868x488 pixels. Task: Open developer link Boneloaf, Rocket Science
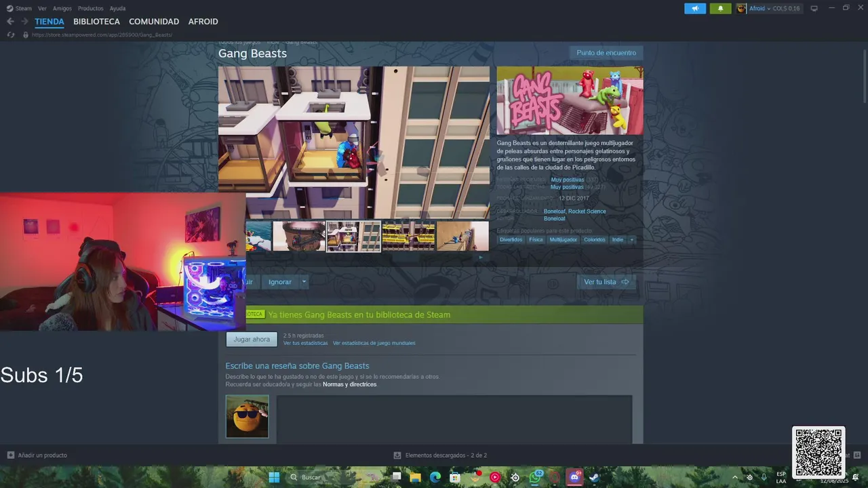(x=574, y=211)
